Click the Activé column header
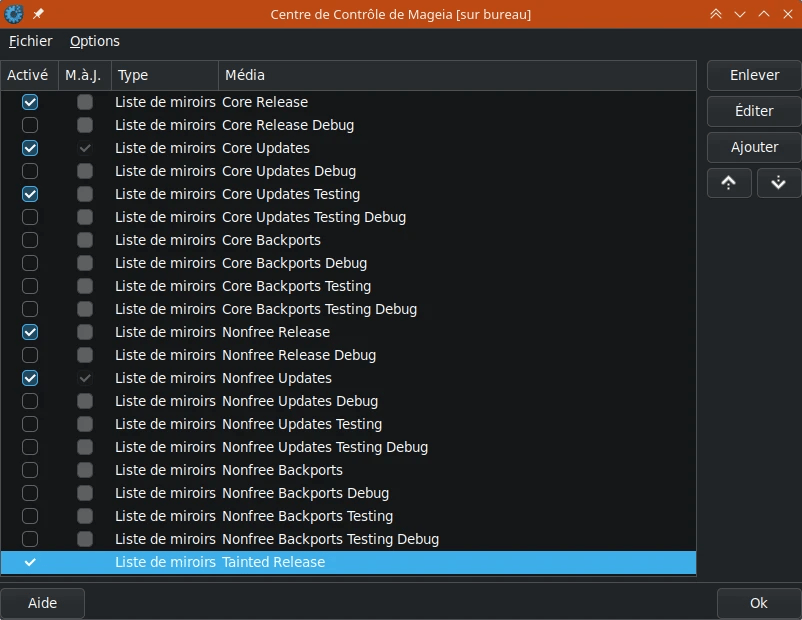This screenshot has height=620, width=802. click(x=30, y=75)
